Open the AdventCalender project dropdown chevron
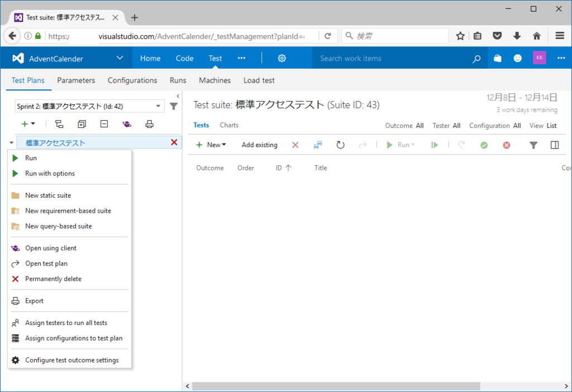Viewport: 572px width, 392px height. (120, 58)
